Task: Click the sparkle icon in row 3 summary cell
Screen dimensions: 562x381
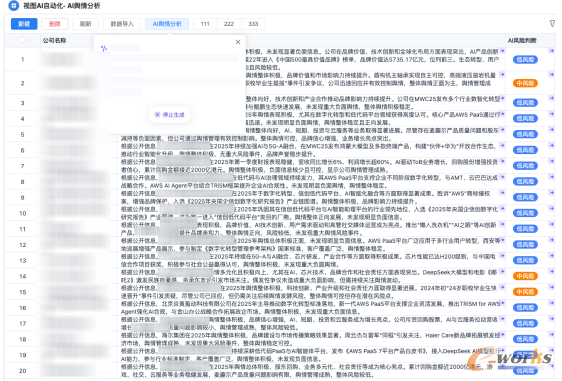Action: click(x=502, y=98)
